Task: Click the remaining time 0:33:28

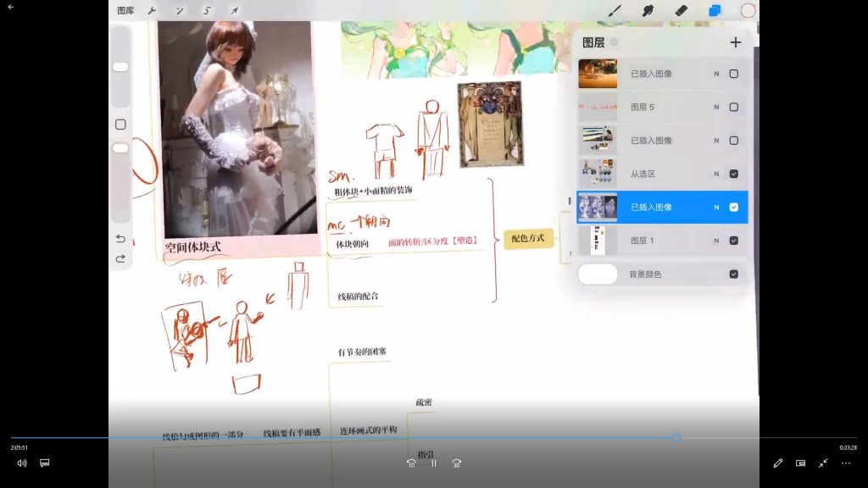Action: (848, 447)
